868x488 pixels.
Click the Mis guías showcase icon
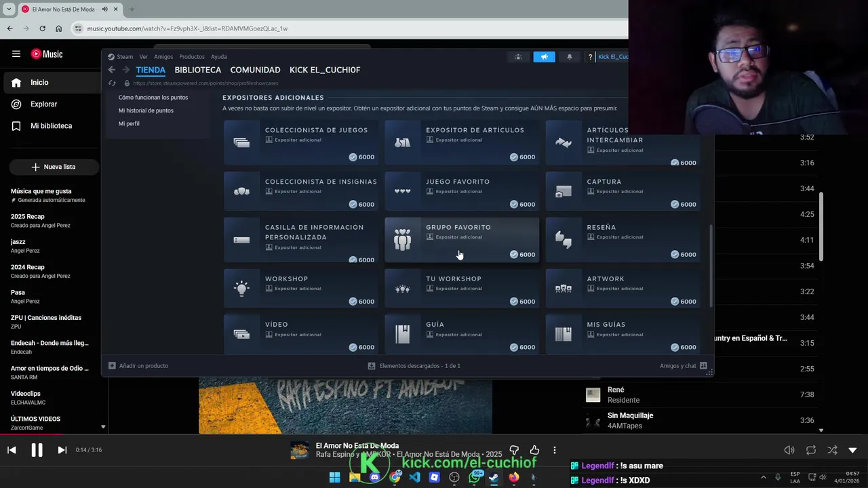tap(564, 333)
